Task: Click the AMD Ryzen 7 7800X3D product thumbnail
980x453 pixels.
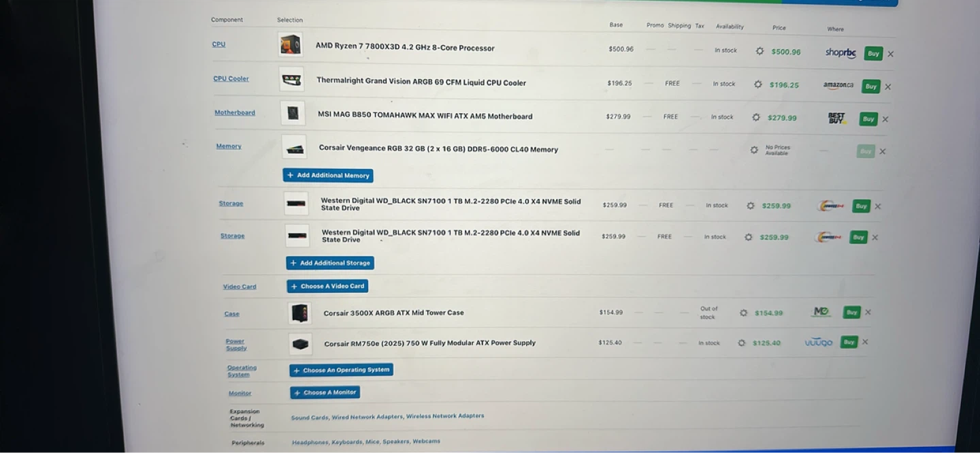Action: [x=290, y=44]
